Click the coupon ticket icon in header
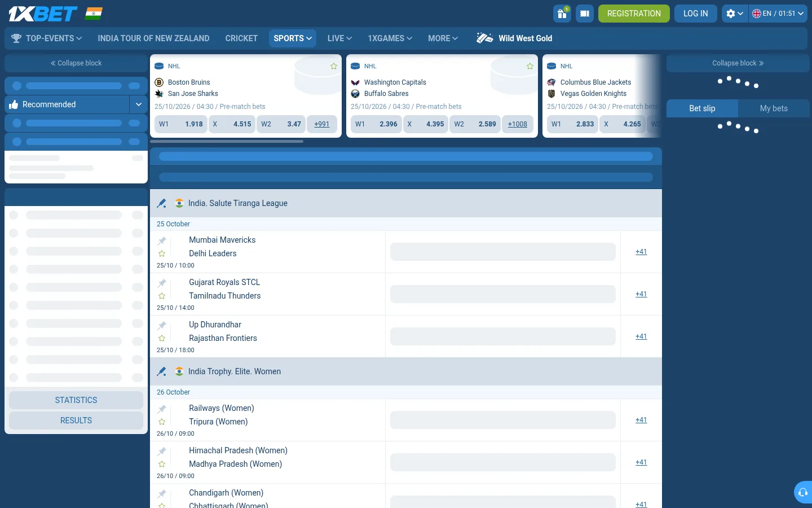 click(585, 14)
